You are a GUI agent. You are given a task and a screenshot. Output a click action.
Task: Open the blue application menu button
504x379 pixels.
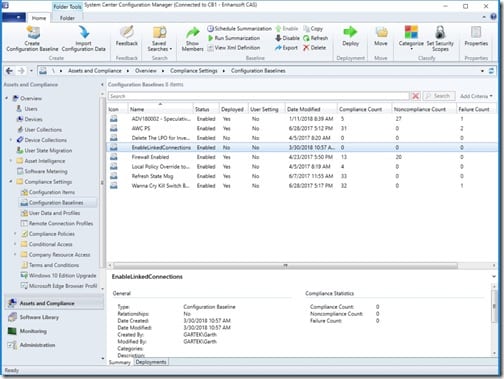pyautogui.click(x=14, y=17)
